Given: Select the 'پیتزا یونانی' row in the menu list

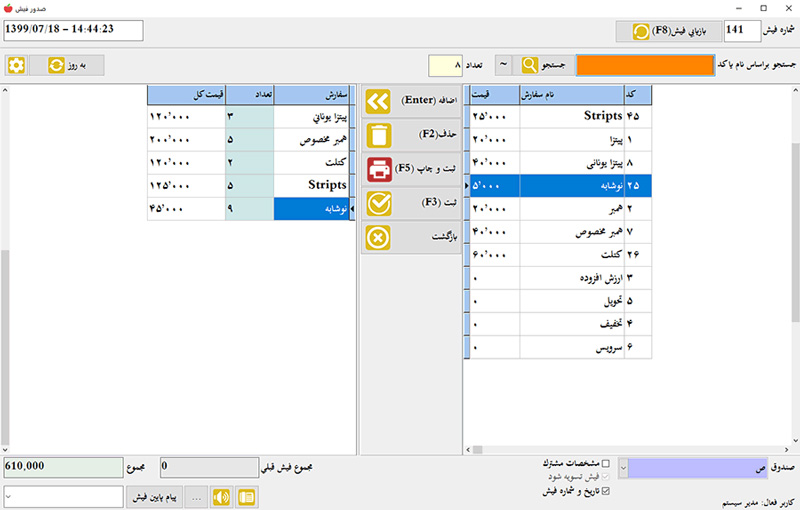Looking at the screenshot, I should [x=560, y=163].
